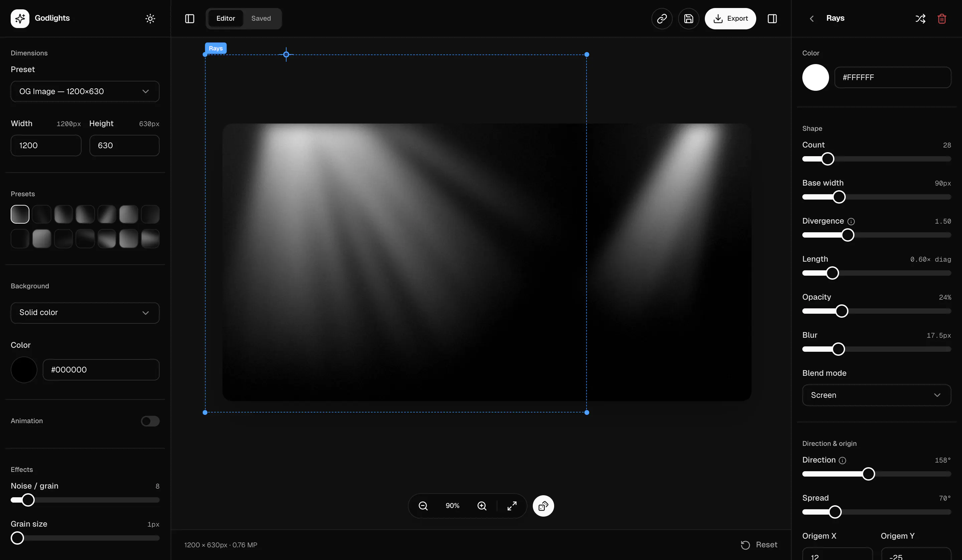Adjust the Noise / grain slider handle
The width and height of the screenshot is (962, 560).
[x=28, y=500]
